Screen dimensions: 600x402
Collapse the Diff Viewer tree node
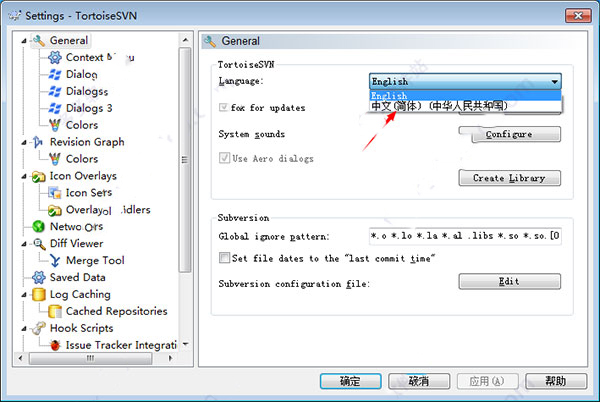pos(24,244)
